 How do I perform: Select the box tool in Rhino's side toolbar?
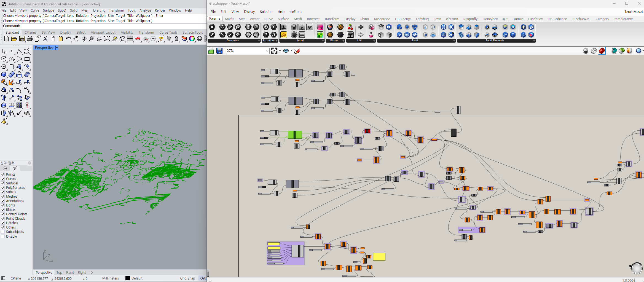pyautogui.click(x=4, y=74)
